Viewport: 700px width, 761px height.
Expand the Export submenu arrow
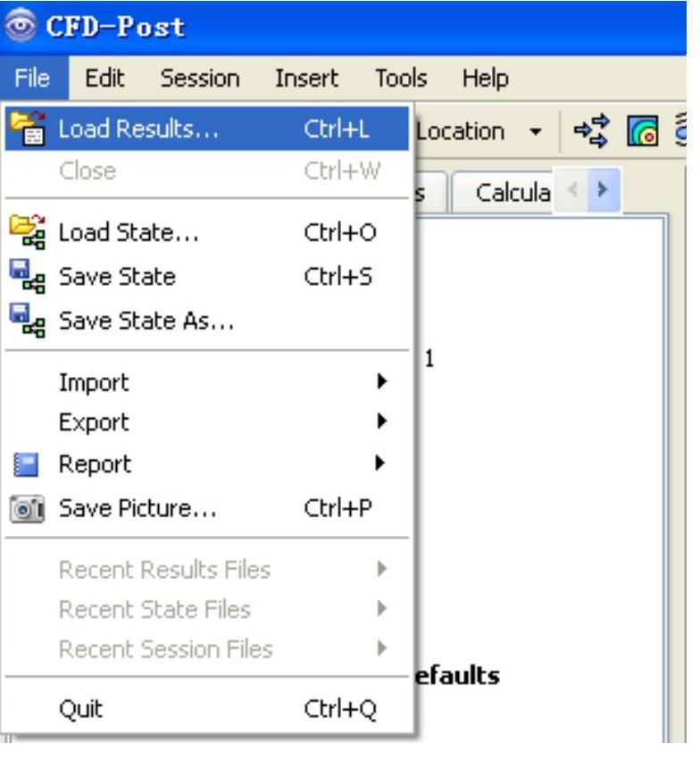pyautogui.click(x=382, y=422)
